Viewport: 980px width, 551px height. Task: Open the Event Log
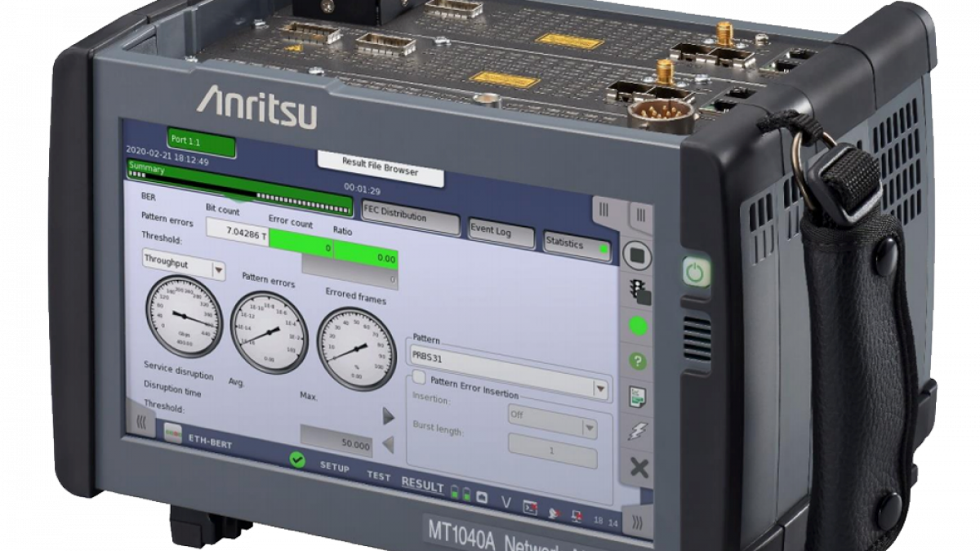[501, 233]
